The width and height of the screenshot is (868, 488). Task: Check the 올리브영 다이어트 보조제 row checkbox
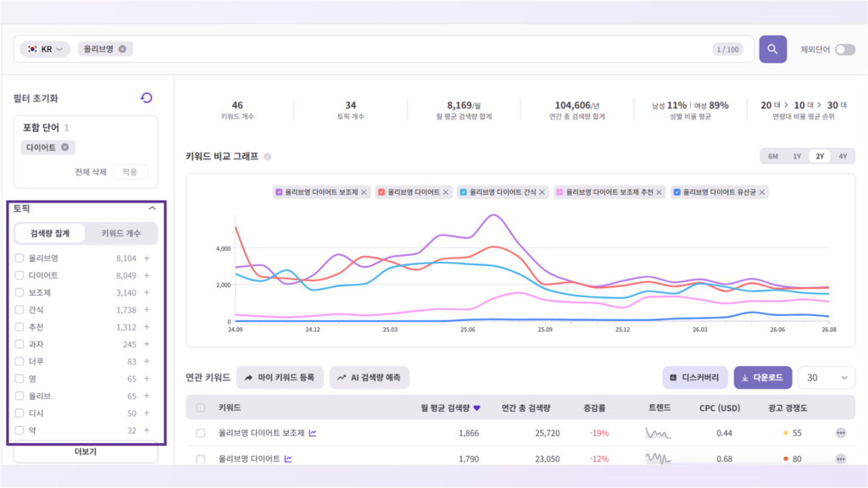point(200,433)
